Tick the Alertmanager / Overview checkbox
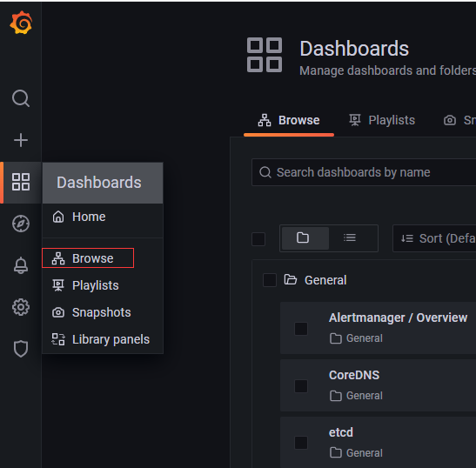476x468 pixels. [x=301, y=329]
